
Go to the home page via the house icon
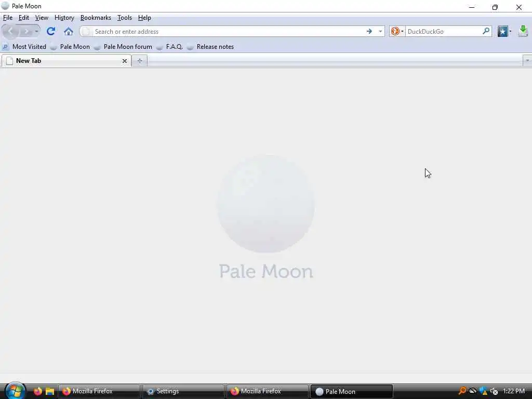coord(69,32)
